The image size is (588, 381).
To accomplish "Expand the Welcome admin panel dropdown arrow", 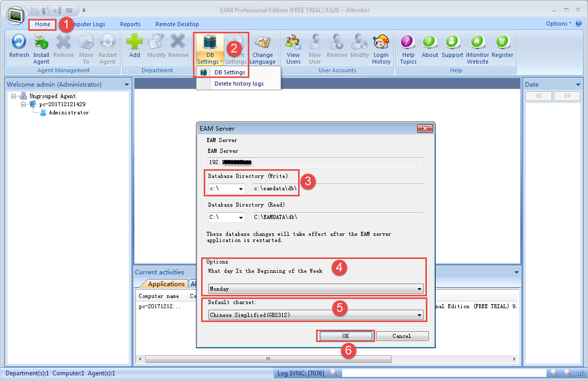I will (x=127, y=85).
